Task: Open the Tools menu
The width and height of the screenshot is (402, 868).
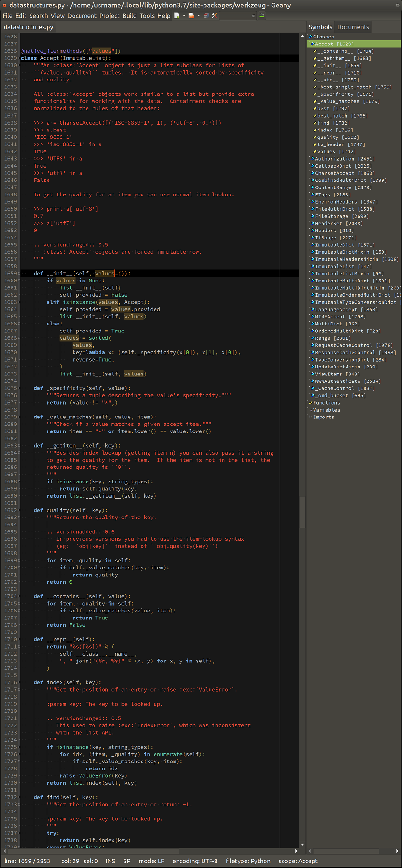Action: tap(147, 16)
